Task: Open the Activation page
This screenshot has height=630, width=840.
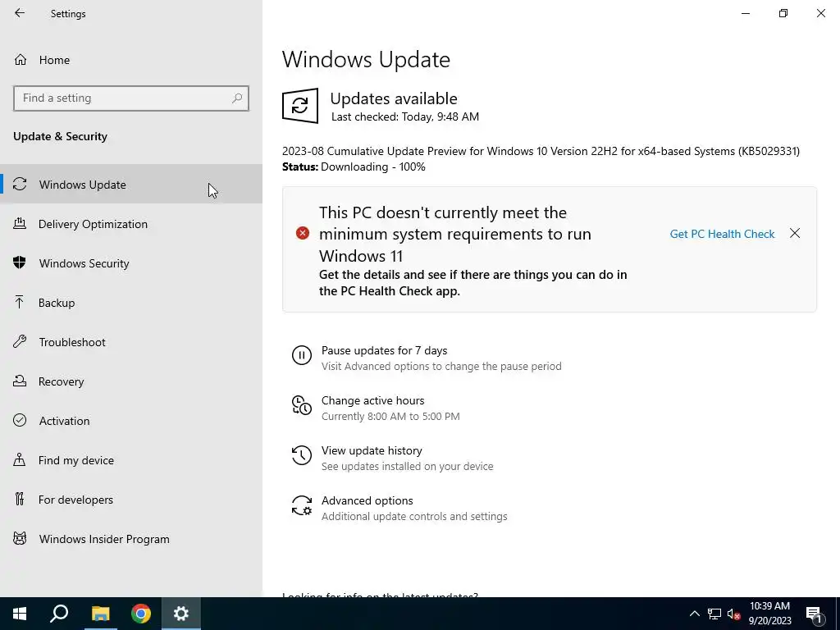Action: 131,421
